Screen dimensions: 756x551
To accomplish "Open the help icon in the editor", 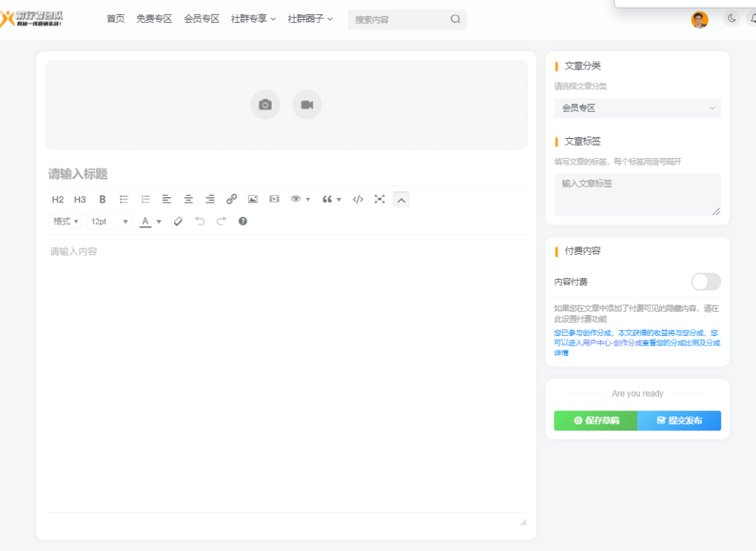I will coord(242,221).
